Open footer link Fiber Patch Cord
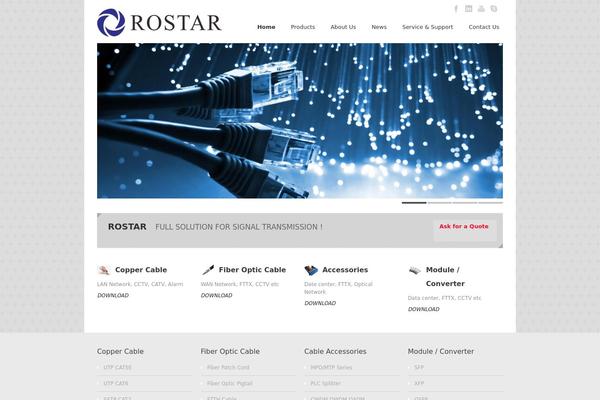The width and height of the screenshot is (600, 400). [x=228, y=367]
